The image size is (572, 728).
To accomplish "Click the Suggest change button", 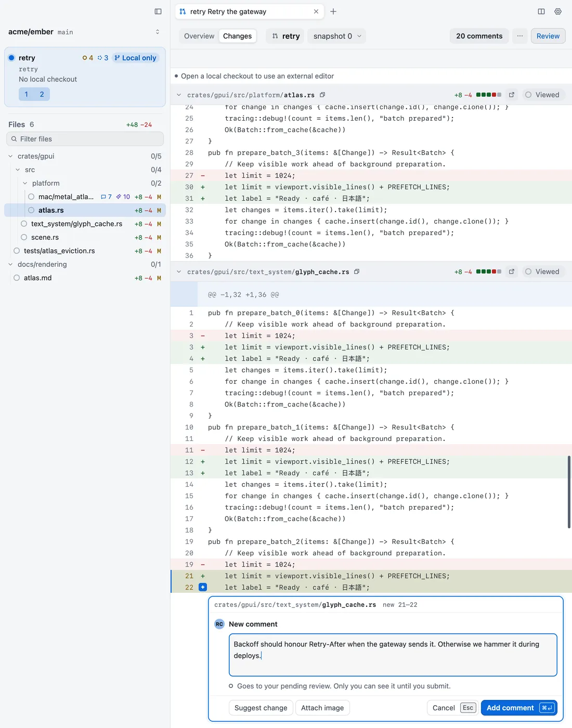I will pos(261,708).
